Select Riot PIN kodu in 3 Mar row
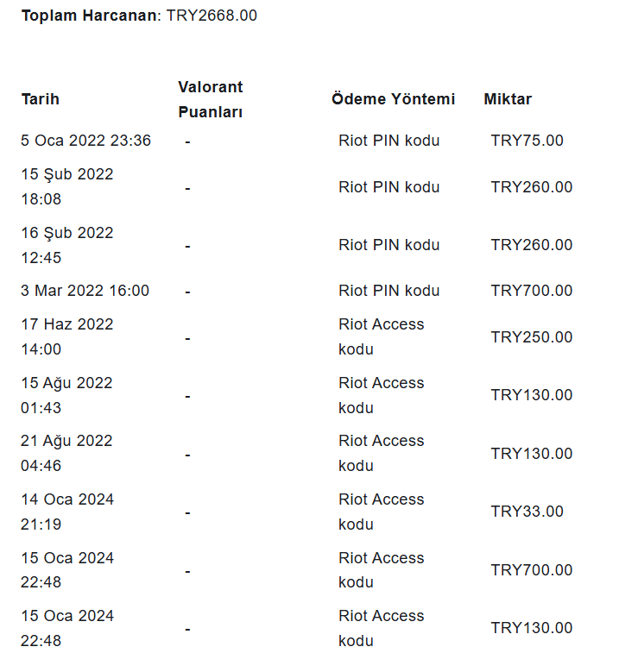This screenshot has height=672, width=619. tap(388, 291)
